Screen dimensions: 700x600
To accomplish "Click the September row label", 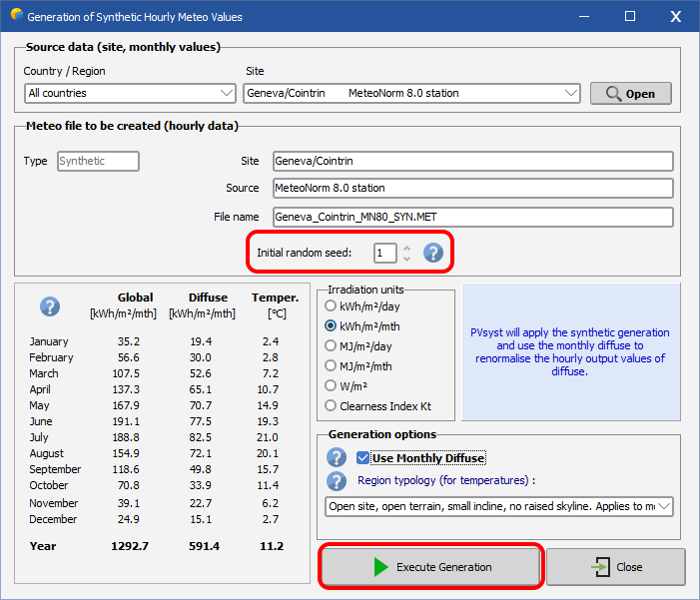I will (55, 469).
